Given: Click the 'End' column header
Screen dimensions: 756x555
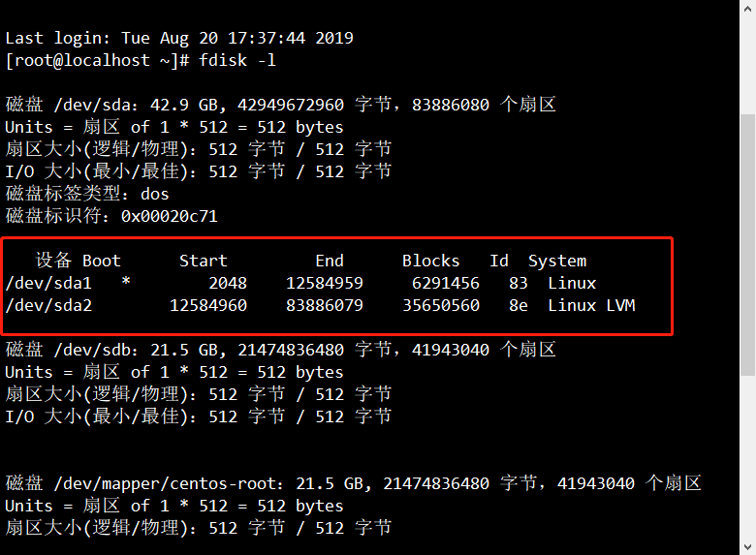Looking at the screenshot, I should coord(330,261).
